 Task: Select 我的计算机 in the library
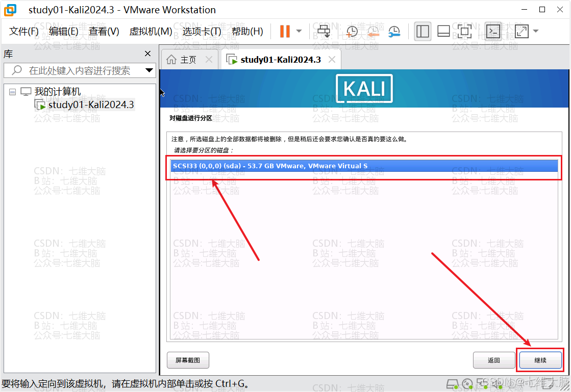pos(58,92)
